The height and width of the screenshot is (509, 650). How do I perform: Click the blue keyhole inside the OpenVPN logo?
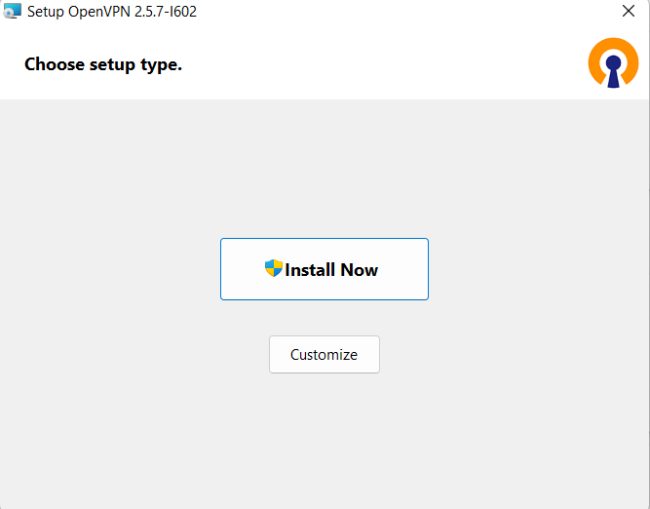coord(613,71)
